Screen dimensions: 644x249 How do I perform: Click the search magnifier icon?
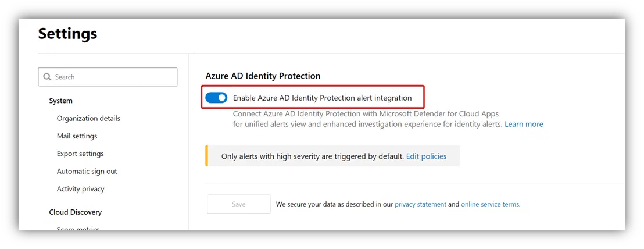click(x=47, y=77)
